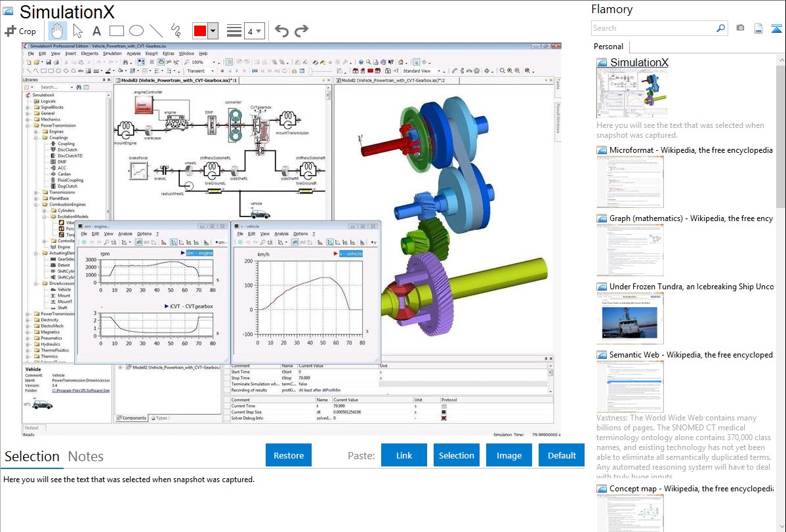Open the Simulation menu in SimulationX

pos(112,54)
